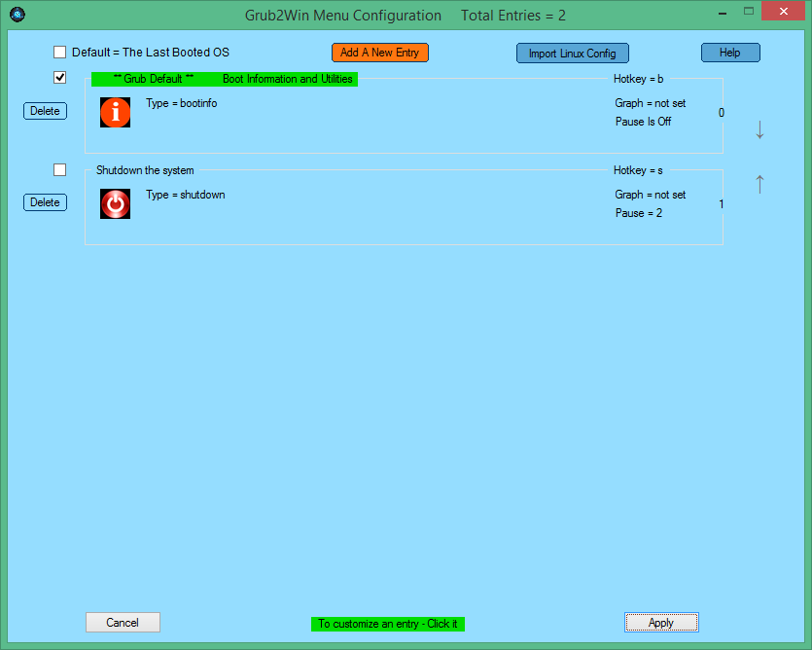Check the Shutdown the system default checkbox
Screen dimensions: 812x650
[x=60, y=170]
